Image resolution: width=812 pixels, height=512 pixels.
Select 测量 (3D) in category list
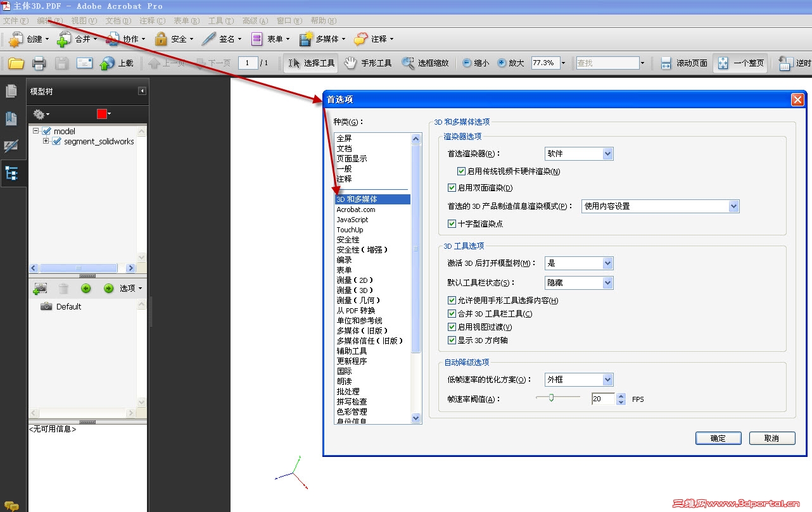point(372,290)
